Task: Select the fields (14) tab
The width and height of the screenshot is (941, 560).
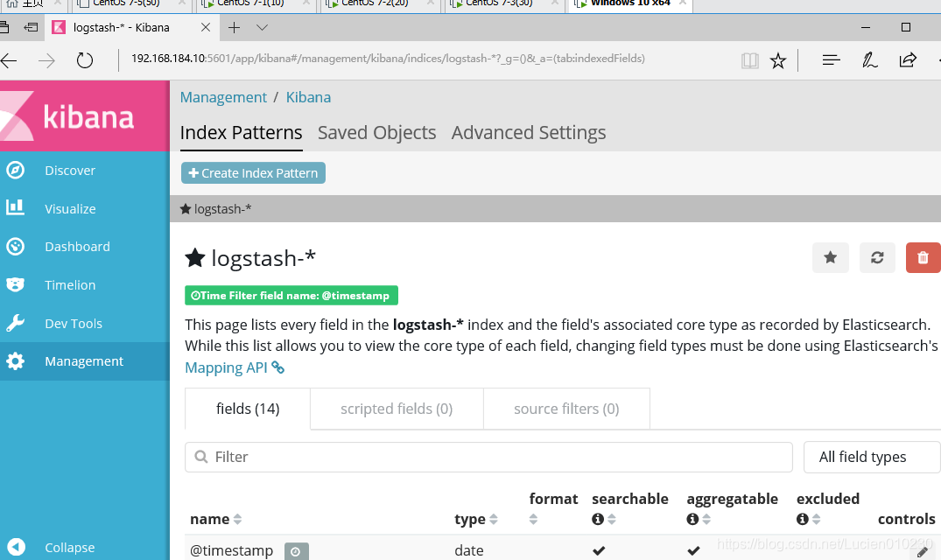Action: coord(248,409)
